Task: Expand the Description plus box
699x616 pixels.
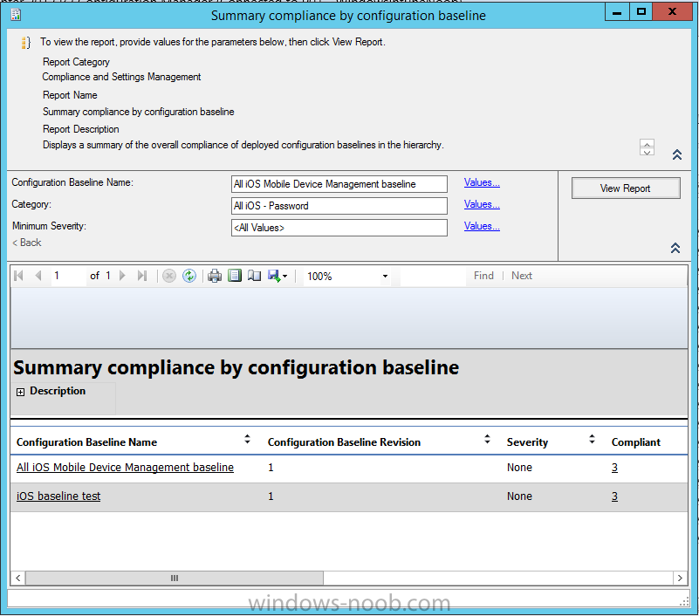Action: point(20,393)
